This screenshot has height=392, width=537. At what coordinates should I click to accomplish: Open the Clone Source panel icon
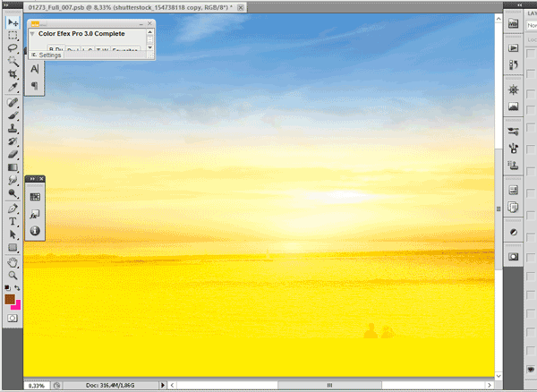(513, 166)
